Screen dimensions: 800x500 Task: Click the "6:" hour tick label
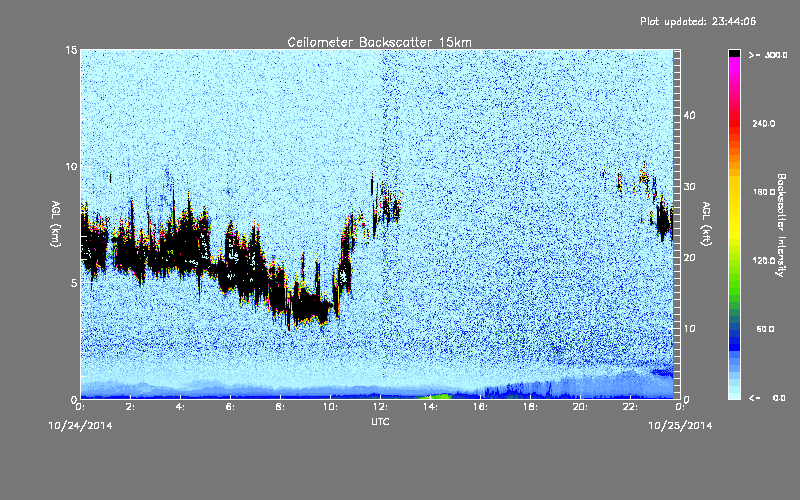pos(231,407)
